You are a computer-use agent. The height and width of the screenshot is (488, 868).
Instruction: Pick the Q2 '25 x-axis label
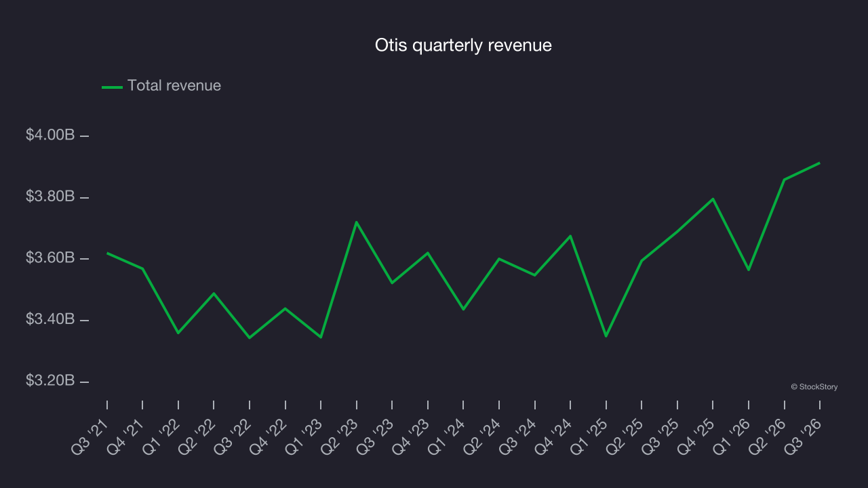pos(624,436)
